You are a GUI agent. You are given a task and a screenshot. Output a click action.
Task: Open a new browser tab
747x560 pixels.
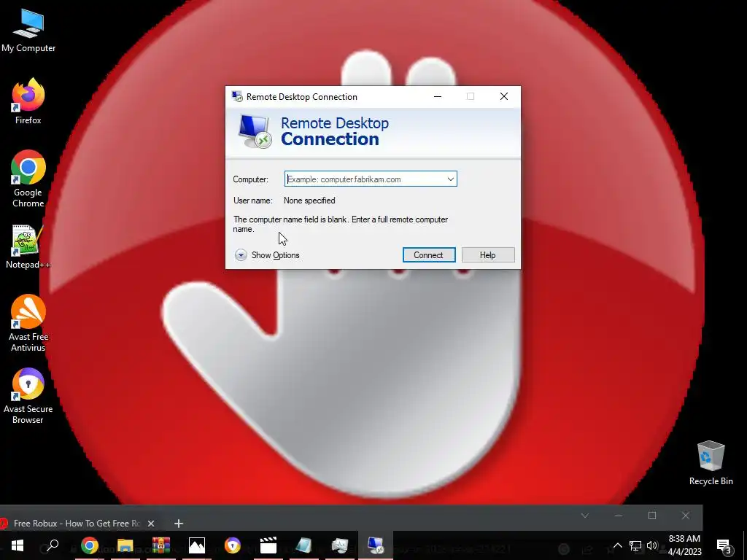point(179,524)
